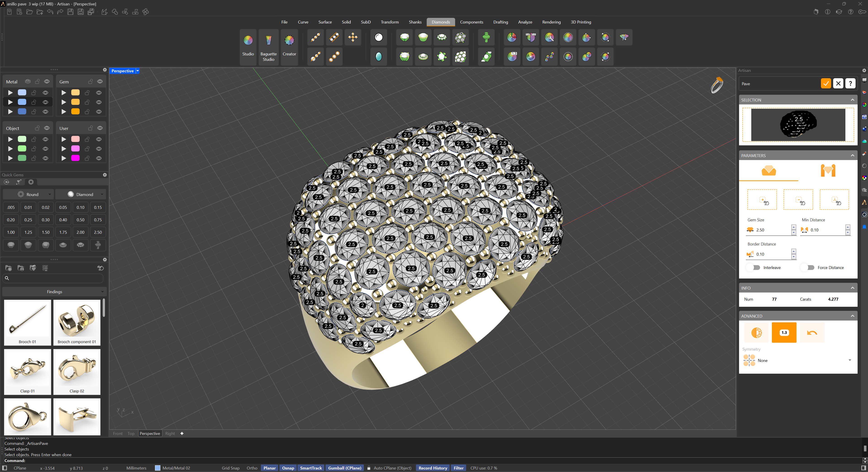
Task: Pick the 0.50 carat quick gem size
Action: click(x=80, y=220)
